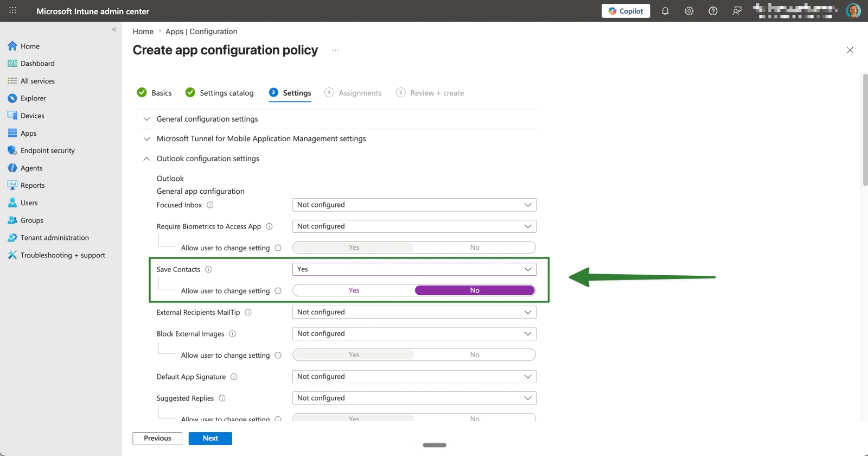Show info tooltip for Focused Inbox
868x456 pixels.
pos(210,205)
